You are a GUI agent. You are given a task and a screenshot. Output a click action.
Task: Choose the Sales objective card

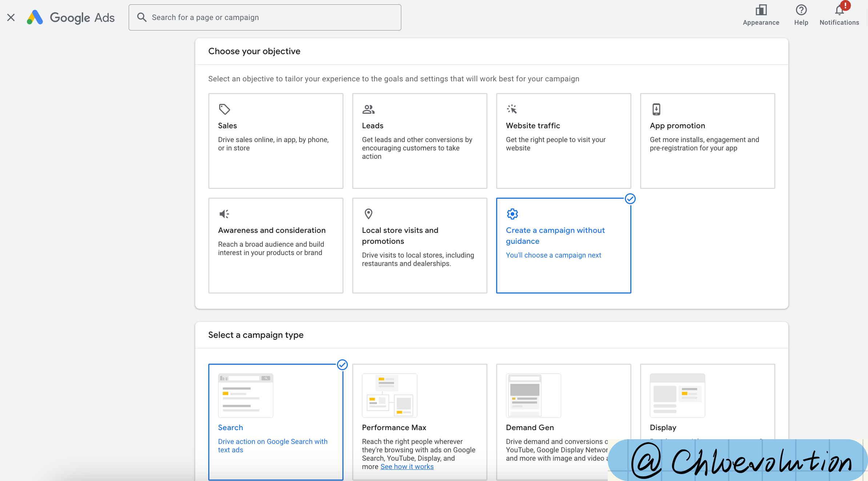[x=276, y=141]
